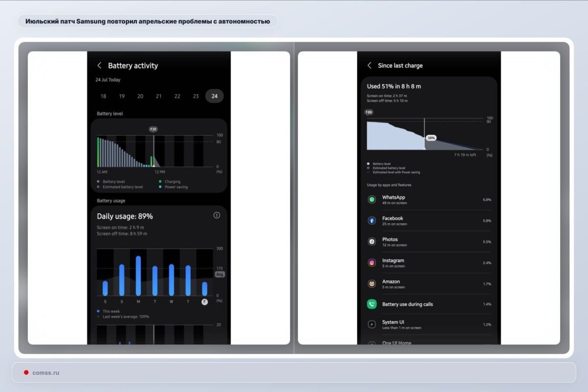The width and height of the screenshot is (588, 392).
Task: Click the 39 percent battery level marker
Action: point(153,129)
